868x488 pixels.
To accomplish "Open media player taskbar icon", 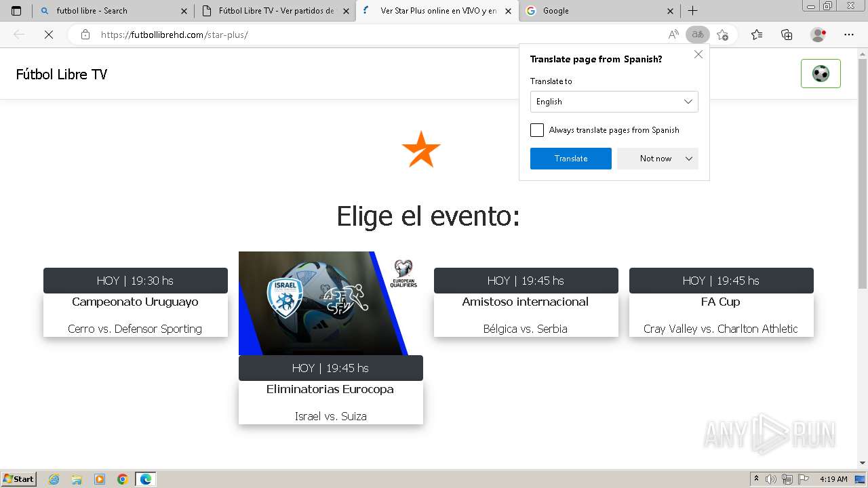I will tap(100, 479).
